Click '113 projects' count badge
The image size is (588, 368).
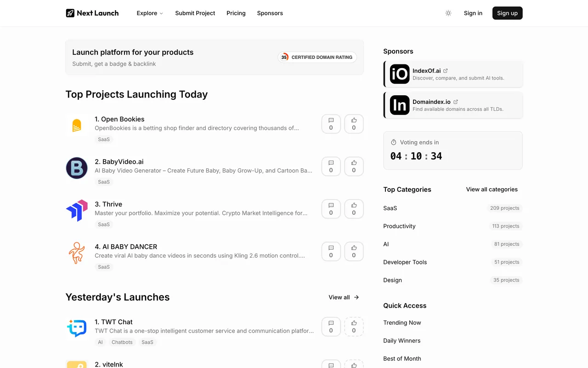(x=506, y=226)
